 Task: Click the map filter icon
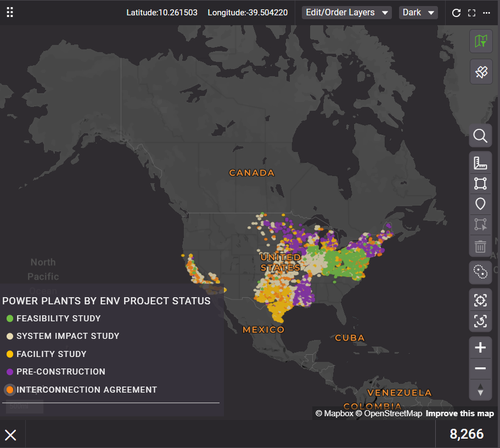click(x=481, y=41)
